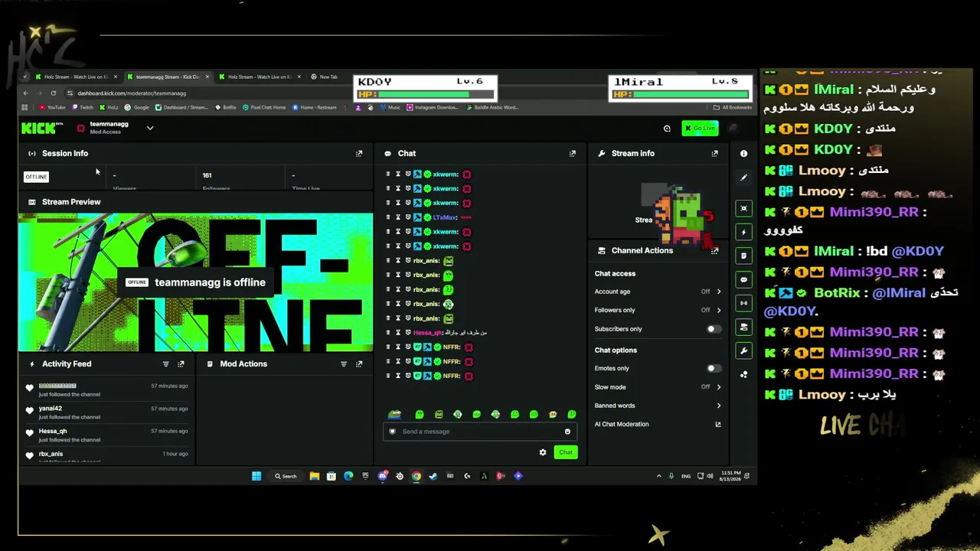Pop out the Session Info panel

click(359, 154)
